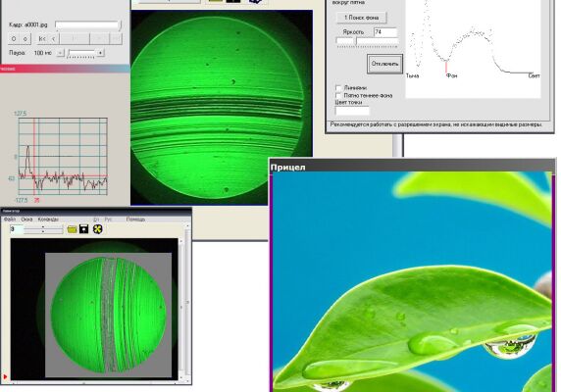Click the Яркость value field showing 74
The width and height of the screenshot is (561, 392).
385,32
